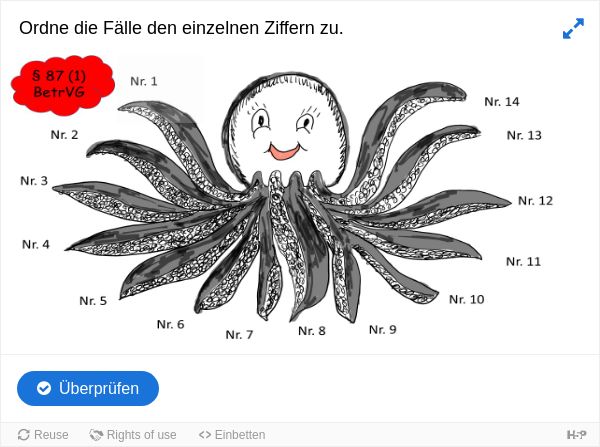Click the red § 87 (1) BetrVG cloud

62,85
